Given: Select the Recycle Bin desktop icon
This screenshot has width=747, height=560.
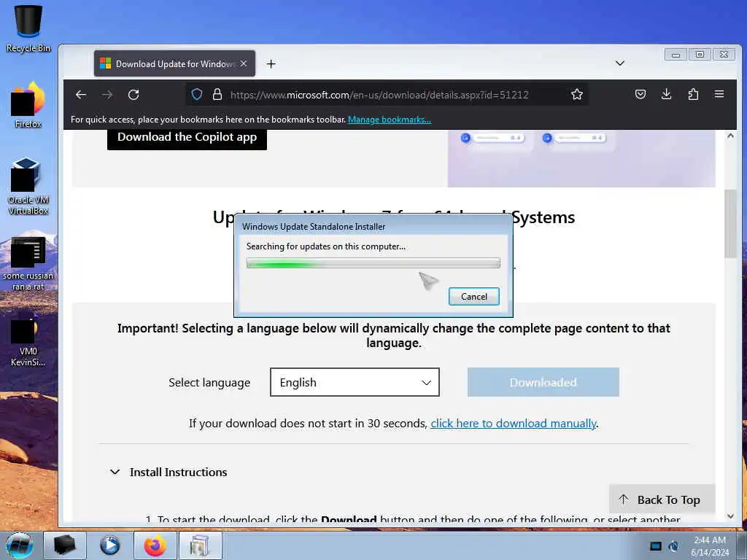Looking at the screenshot, I should [x=28, y=28].
